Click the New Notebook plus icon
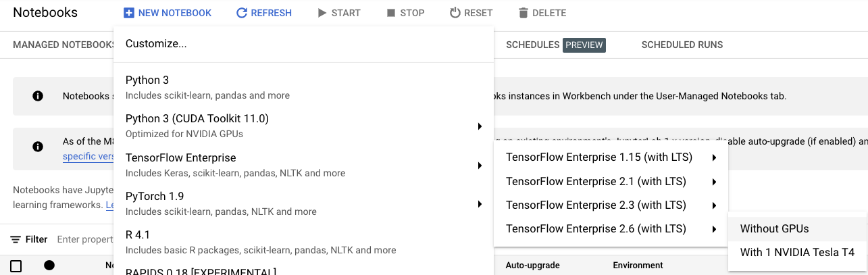This screenshot has height=275, width=868. (129, 13)
